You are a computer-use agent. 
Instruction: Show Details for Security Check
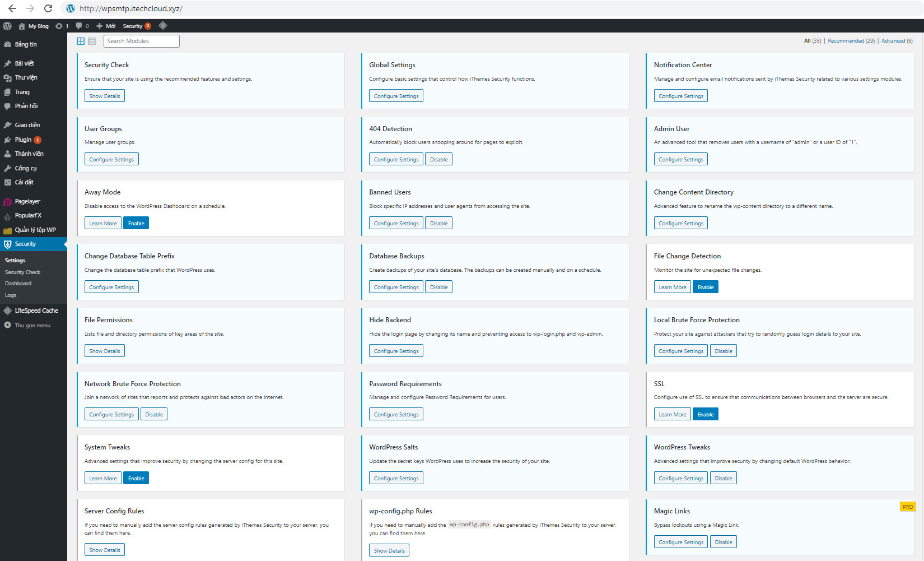[105, 96]
